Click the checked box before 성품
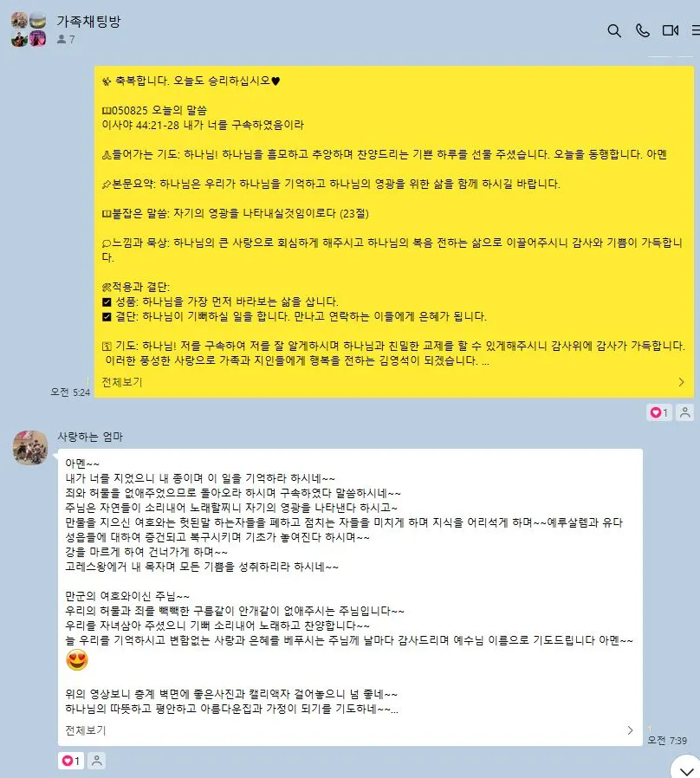Screen dimensions: 700x778 [x=107, y=301]
